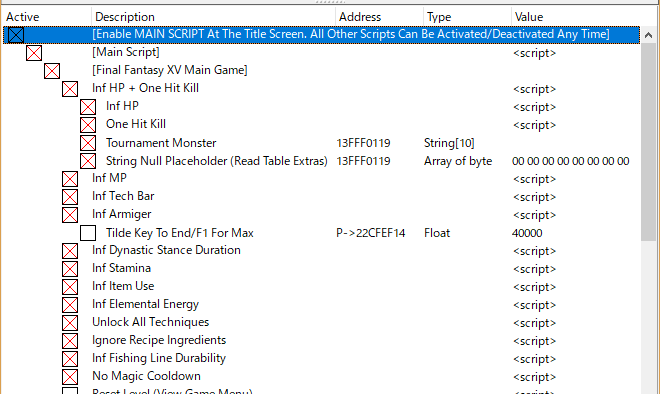Click the <script> value of [Main Script]
This screenshot has width=660, height=394.
[535, 53]
